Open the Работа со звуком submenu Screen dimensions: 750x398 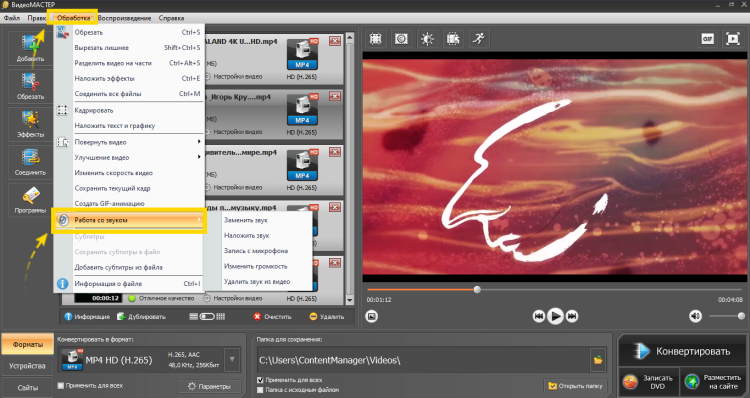[129, 220]
